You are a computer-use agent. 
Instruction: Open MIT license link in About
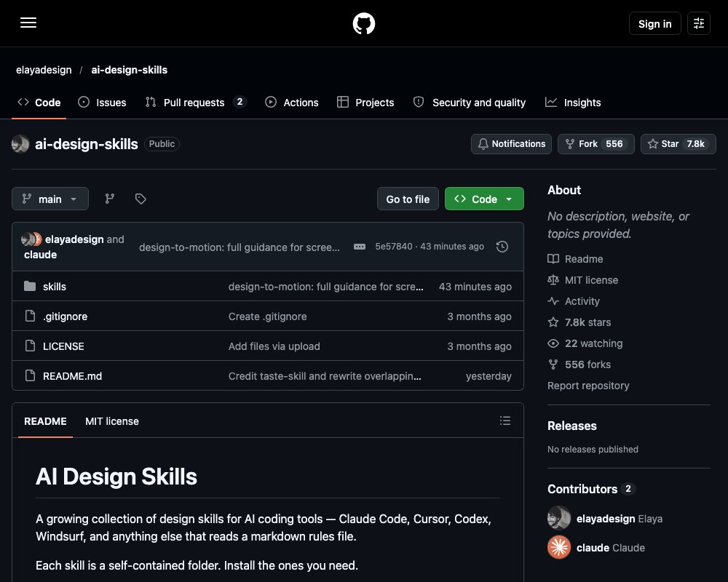582,280
